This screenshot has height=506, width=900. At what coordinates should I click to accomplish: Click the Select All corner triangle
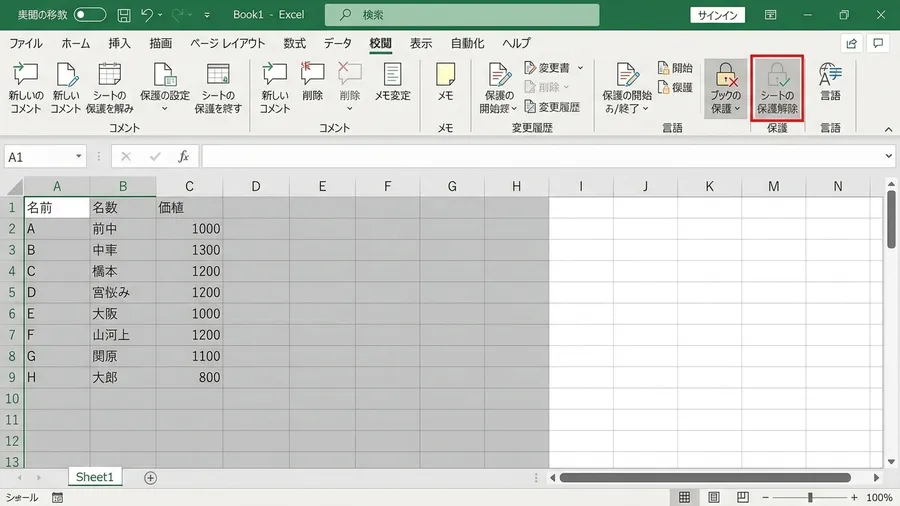tap(14, 186)
